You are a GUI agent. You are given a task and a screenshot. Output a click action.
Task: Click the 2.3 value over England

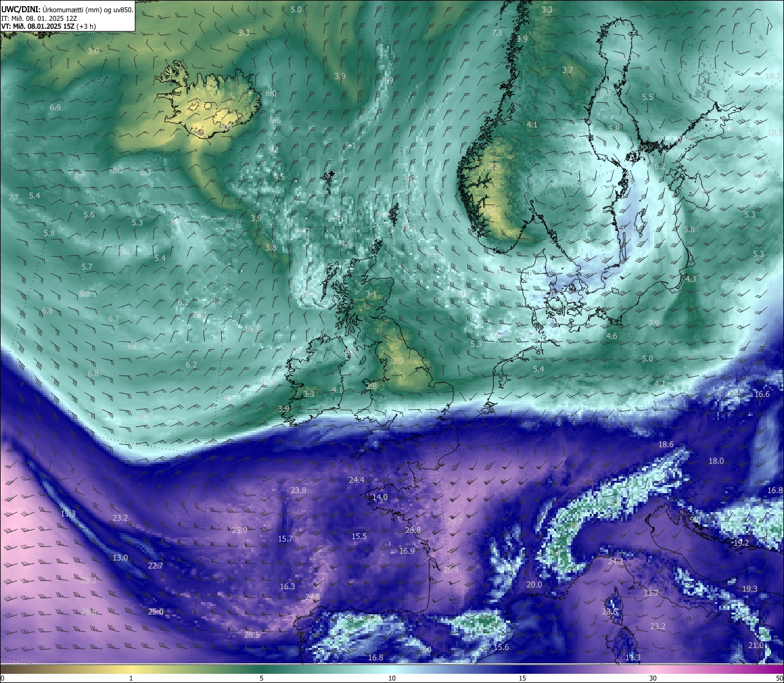(398, 361)
